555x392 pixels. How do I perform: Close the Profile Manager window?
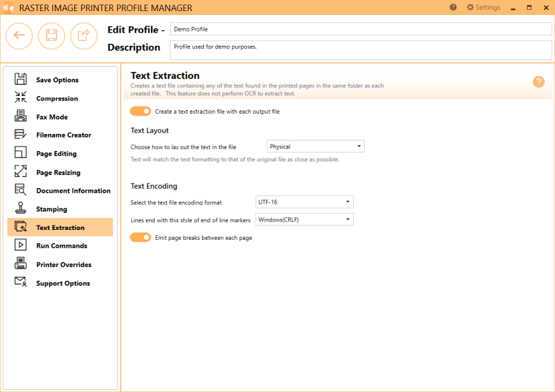546,7
